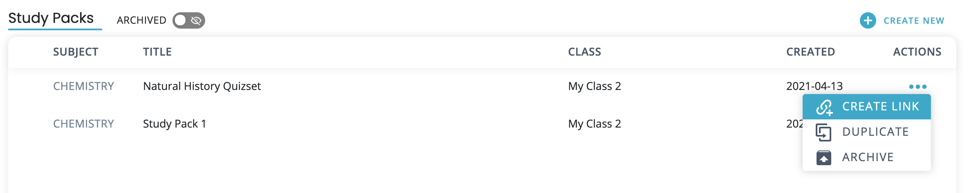Sort by the Subject column header
The width and height of the screenshot is (980, 193).
click(76, 52)
